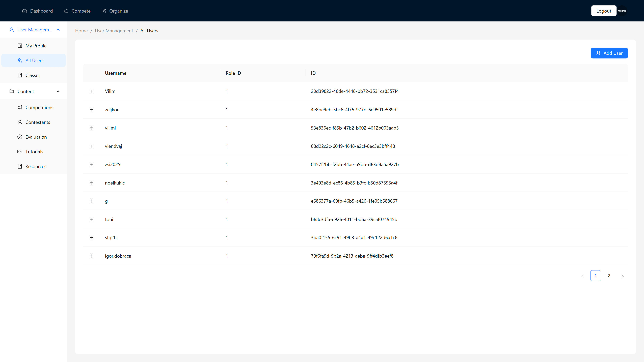Collapse the Content sidebar section
The height and width of the screenshot is (362, 644).
pos(58,92)
